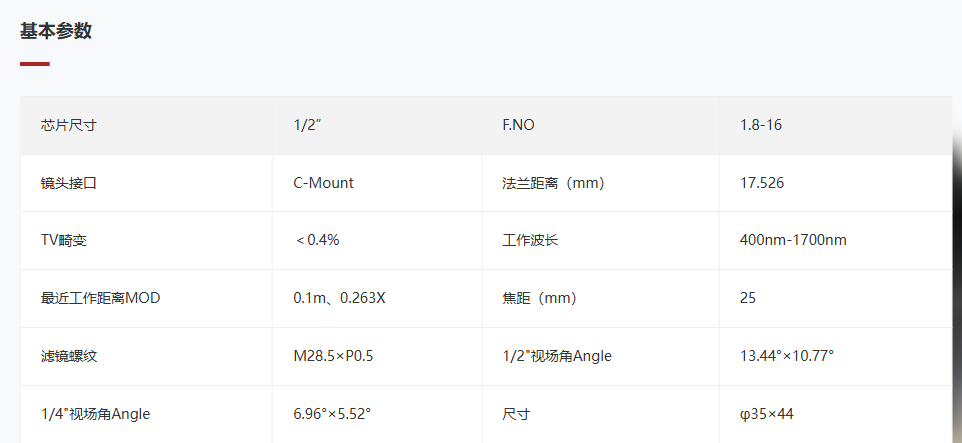Click the focal length value 25
The height and width of the screenshot is (443, 962).
coord(748,298)
